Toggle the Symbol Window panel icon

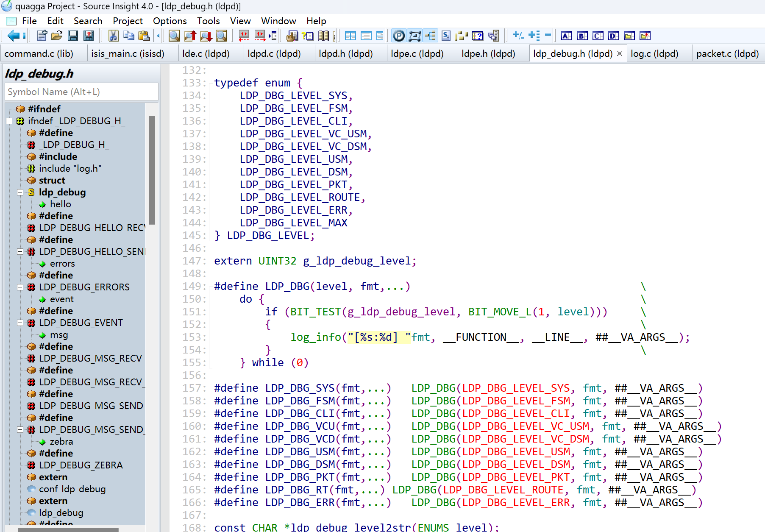pos(414,36)
